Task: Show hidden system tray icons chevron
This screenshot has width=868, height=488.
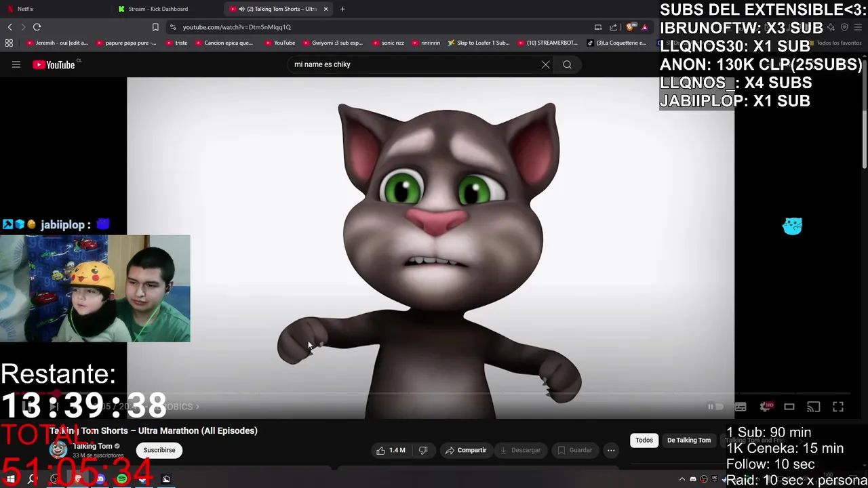Action: [682, 479]
